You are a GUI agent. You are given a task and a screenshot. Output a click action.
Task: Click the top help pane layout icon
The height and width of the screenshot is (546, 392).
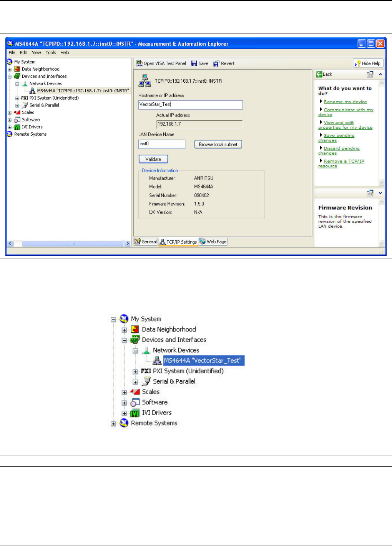370,74
